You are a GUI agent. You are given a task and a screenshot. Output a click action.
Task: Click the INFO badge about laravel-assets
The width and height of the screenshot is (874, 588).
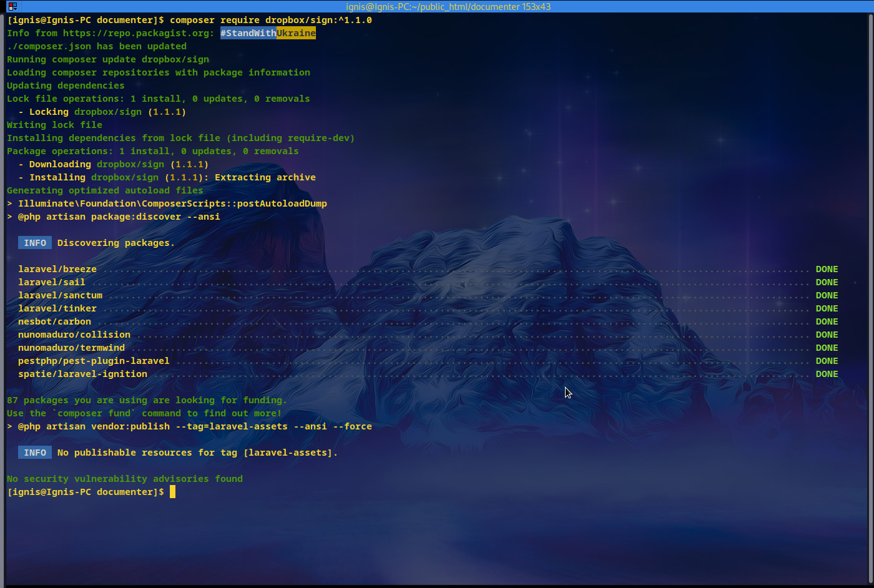34,452
